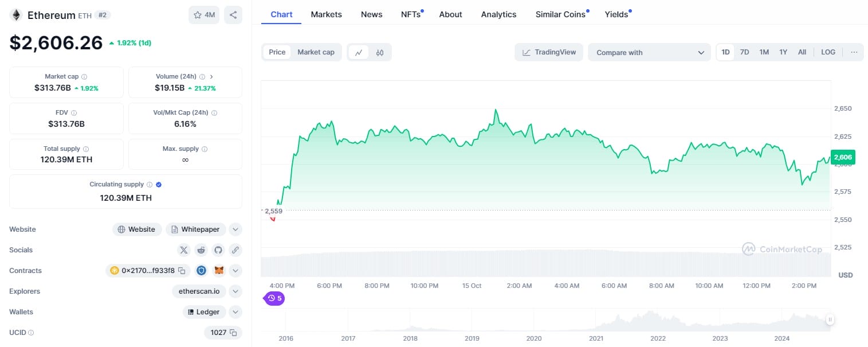Viewport: 868px width, 347px height.
Task: Open the Similar Coins tab
Action: pyautogui.click(x=561, y=14)
